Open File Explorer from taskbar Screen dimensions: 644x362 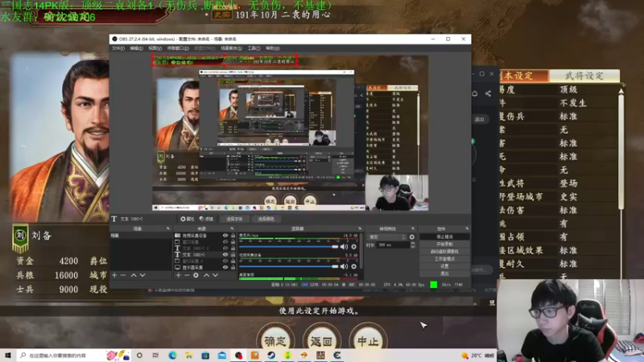point(189,356)
